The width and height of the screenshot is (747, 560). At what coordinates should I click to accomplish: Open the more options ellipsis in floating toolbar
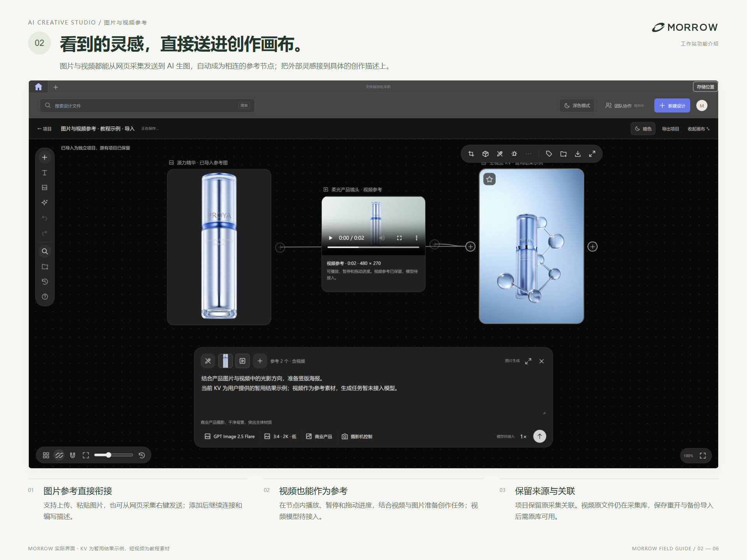tap(529, 154)
